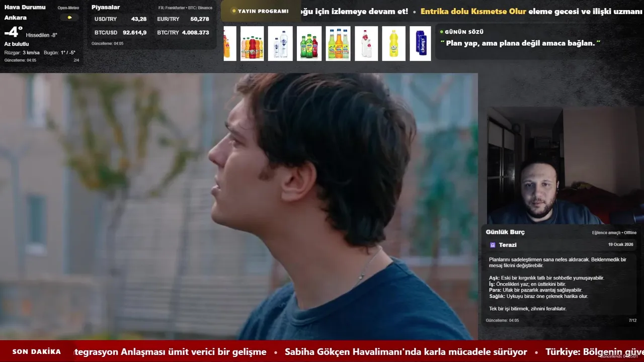
Task: Click the Piyasalar Güncelleme: 04:05 timestamp
Action: 107,44
